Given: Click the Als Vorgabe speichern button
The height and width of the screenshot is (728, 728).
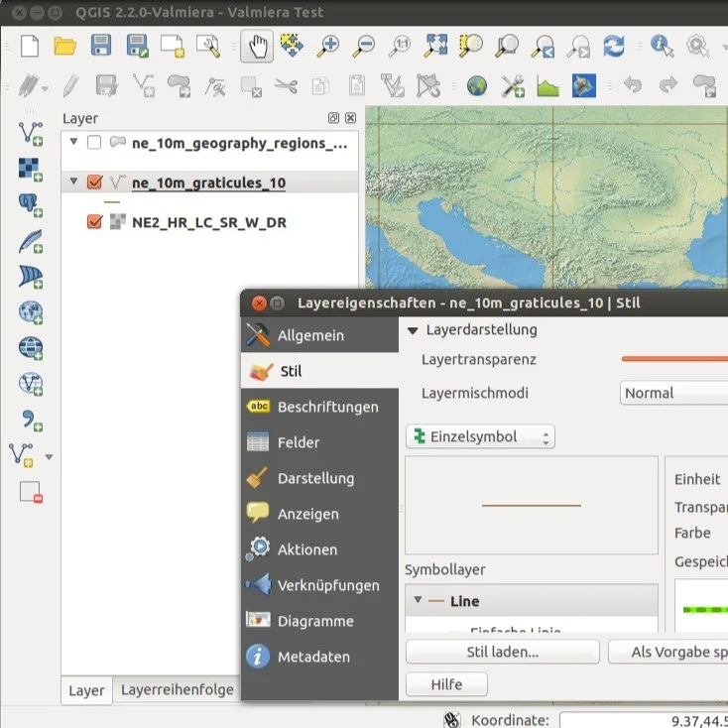Looking at the screenshot, I should tap(668, 652).
